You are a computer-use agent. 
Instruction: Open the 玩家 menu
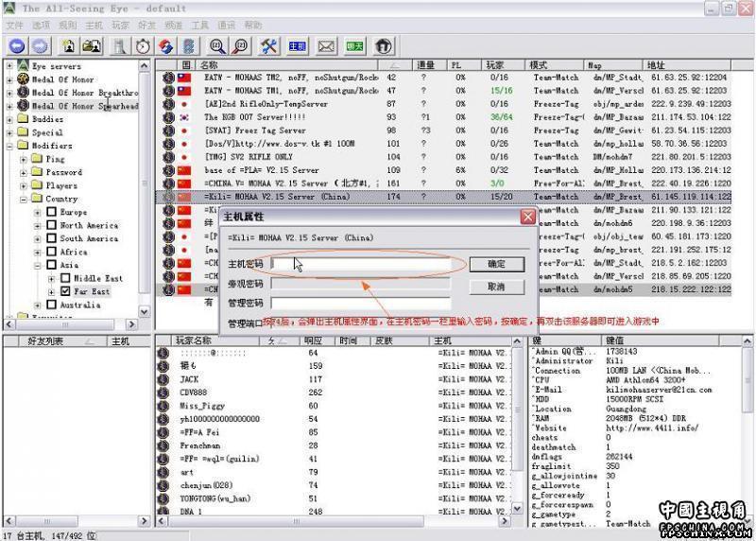[121, 25]
